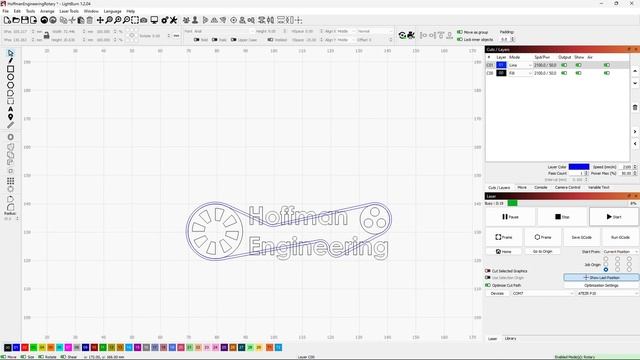Open the Arrange menu
The image size is (640, 360).
pos(47,11)
